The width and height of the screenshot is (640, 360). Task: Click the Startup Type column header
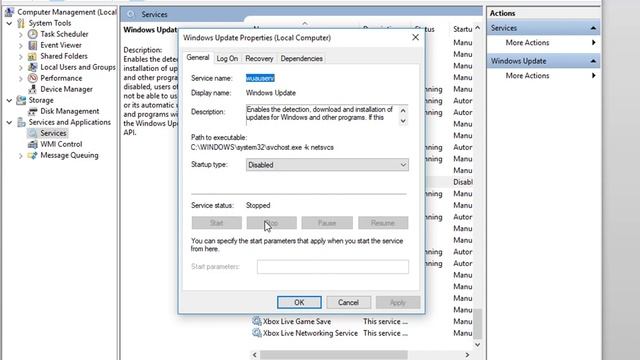(462, 29)
